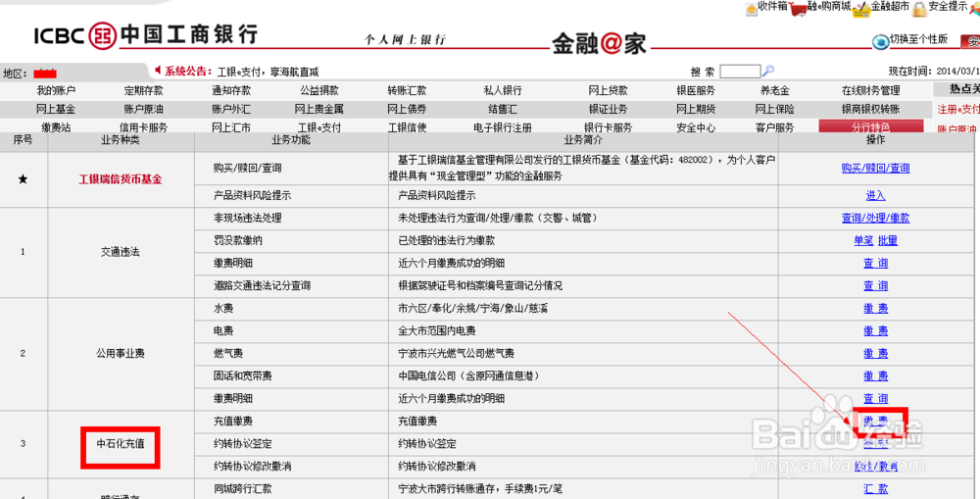Open the 收件箱 envelope icon
The image size is (980, 499).
point(752,8)
